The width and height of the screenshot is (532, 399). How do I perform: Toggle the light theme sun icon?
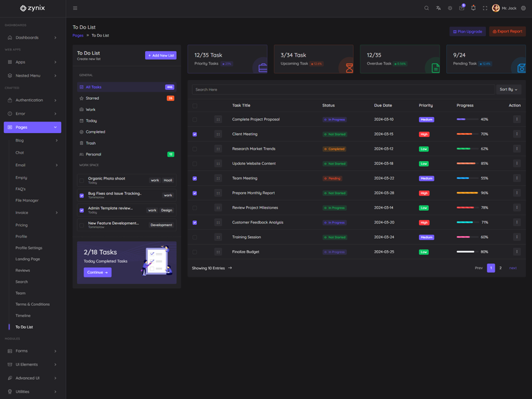450,8
